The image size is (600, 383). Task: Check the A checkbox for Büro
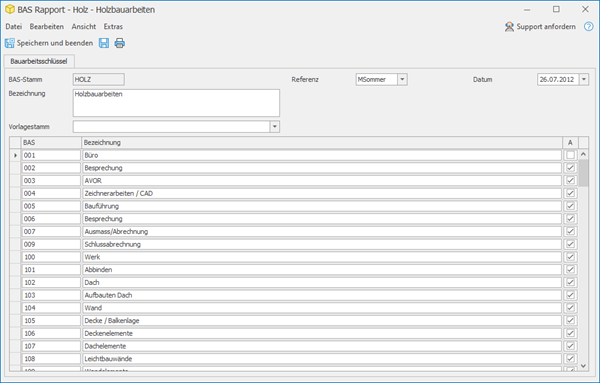tap(571, 155)
